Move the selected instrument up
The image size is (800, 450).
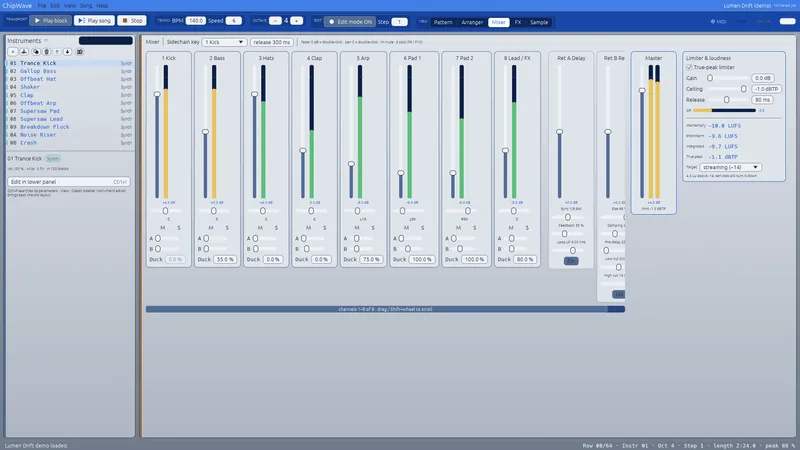click(57, 52)
